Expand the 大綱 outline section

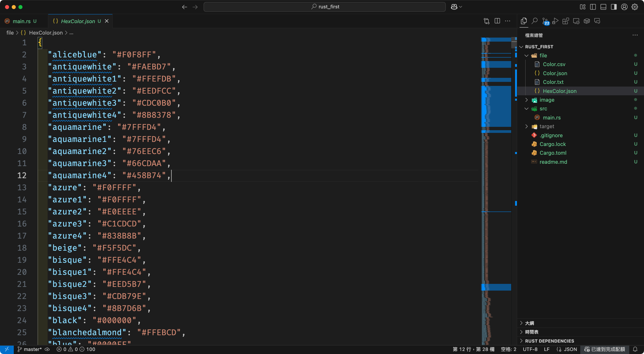tap(581, 323)
